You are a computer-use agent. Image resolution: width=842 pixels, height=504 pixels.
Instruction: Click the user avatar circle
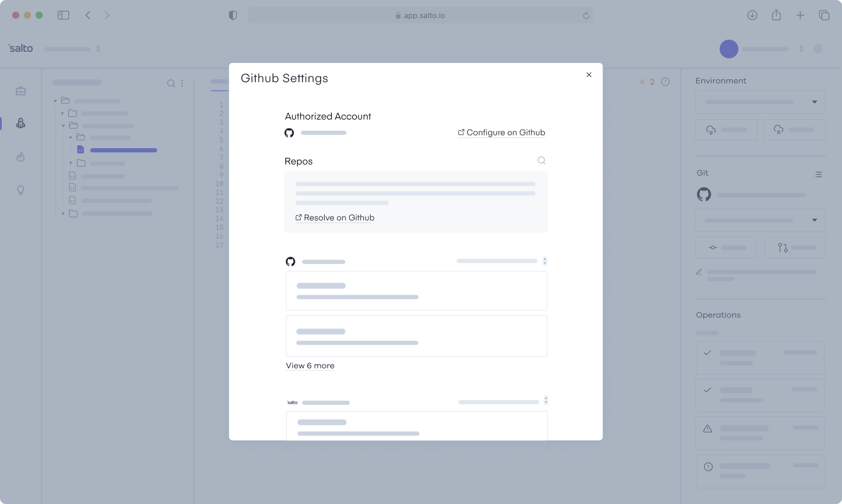click(x=729, y=49)
